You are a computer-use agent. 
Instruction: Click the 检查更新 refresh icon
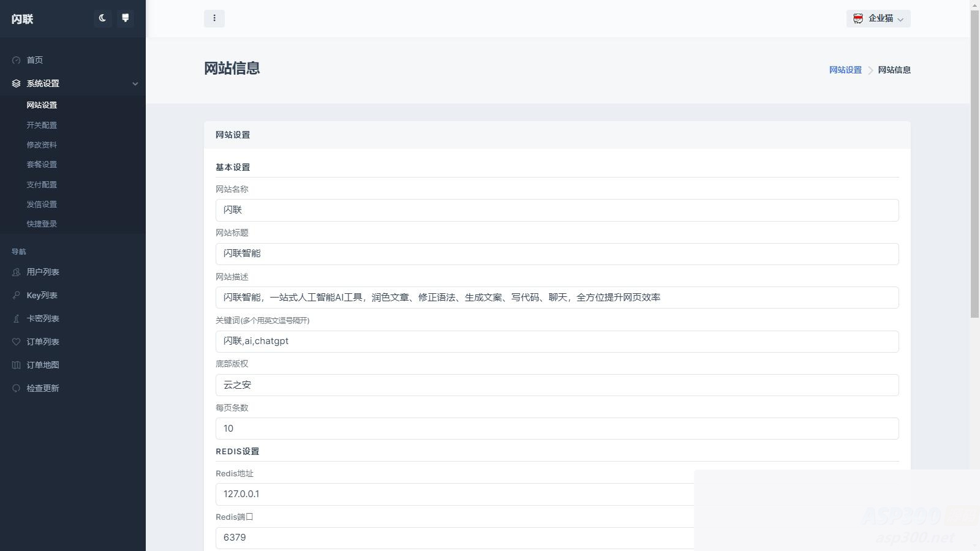coord(15,388)
